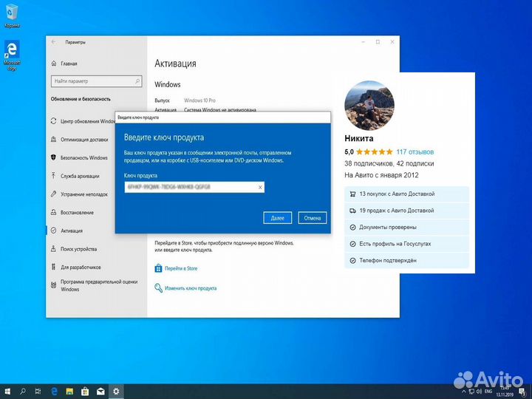This screenshot has width=532, height=399.
Task: Click the Insider program icon
Action: pos(54,285)
